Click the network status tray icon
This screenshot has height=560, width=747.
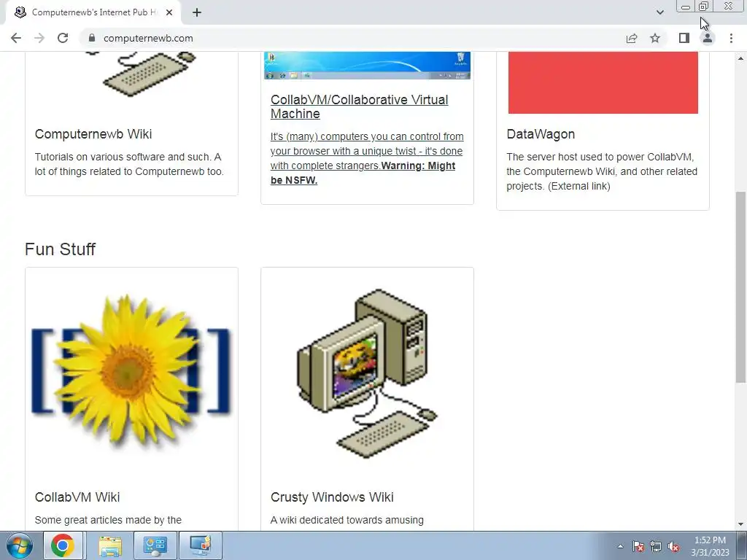(656, 546)
